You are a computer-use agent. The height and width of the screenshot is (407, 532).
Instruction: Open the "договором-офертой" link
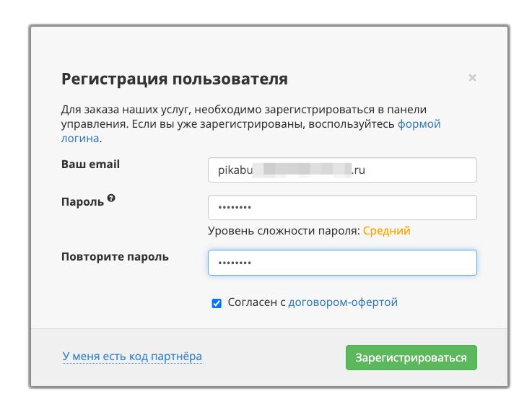[x=343, y=302]
